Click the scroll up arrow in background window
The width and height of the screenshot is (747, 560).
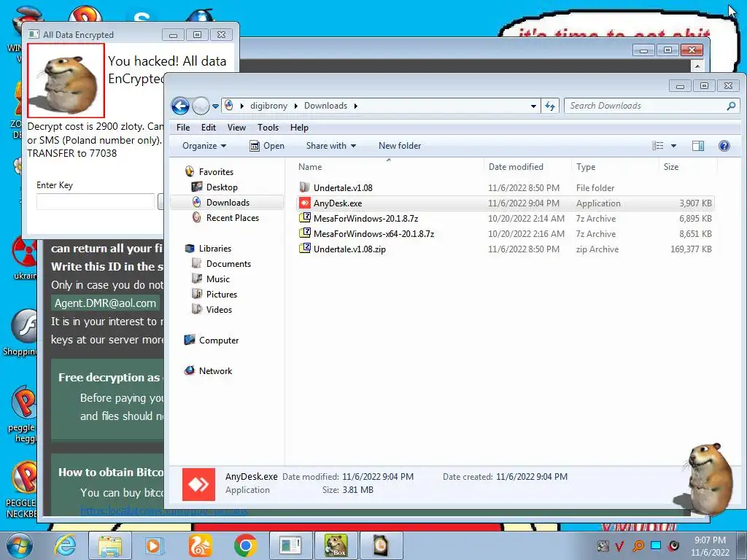[x=697, y=66]
